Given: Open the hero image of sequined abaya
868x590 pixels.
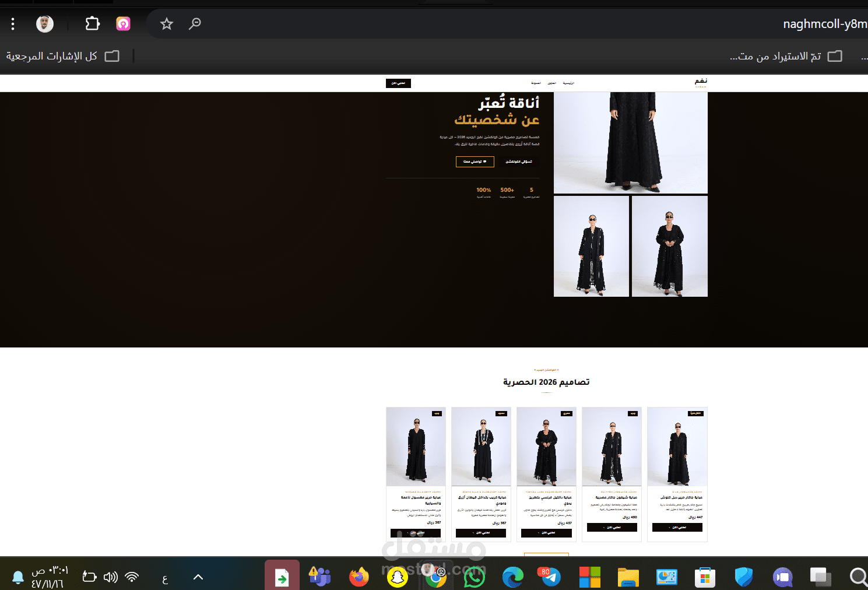Looking at the screenshot, I should tap(670, 246).
